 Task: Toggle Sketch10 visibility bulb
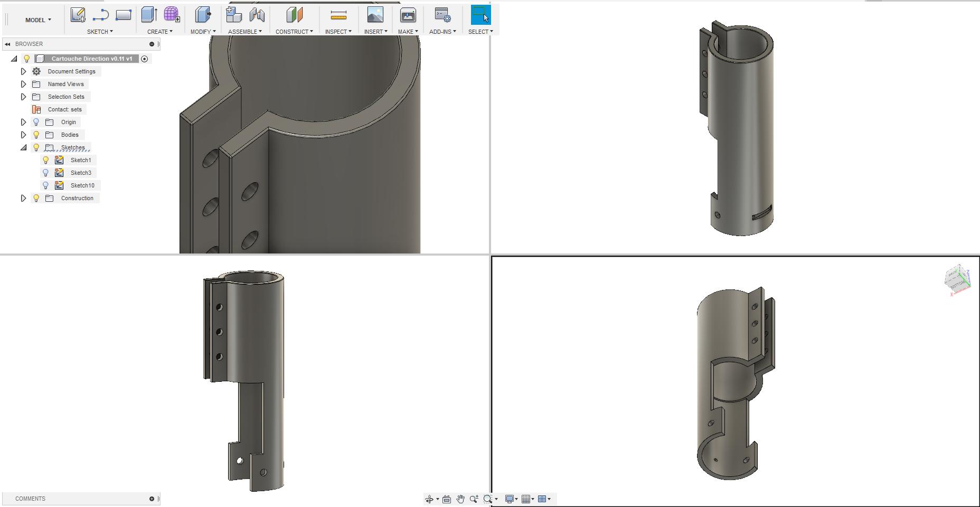[46, 185]
